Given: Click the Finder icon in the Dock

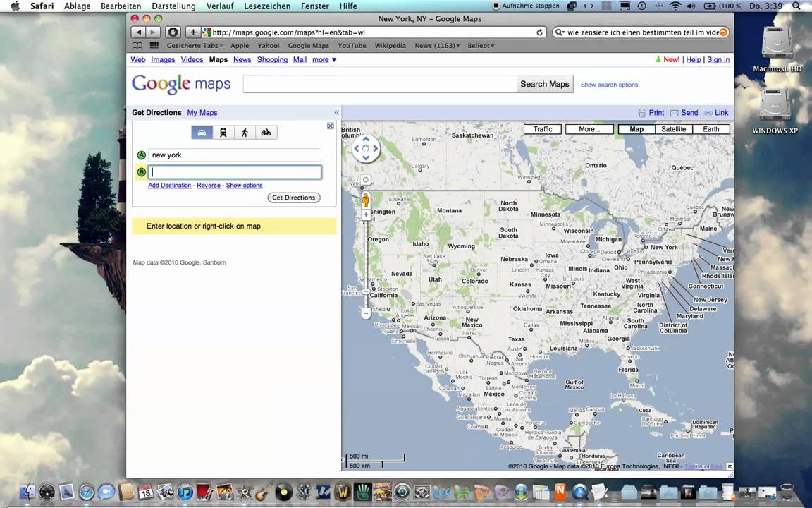Looking at the screenshot, I should [x=27, y=491].
